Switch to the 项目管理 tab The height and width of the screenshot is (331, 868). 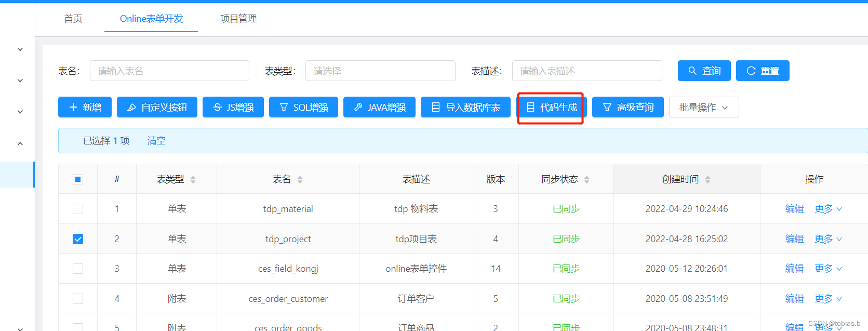238,19
